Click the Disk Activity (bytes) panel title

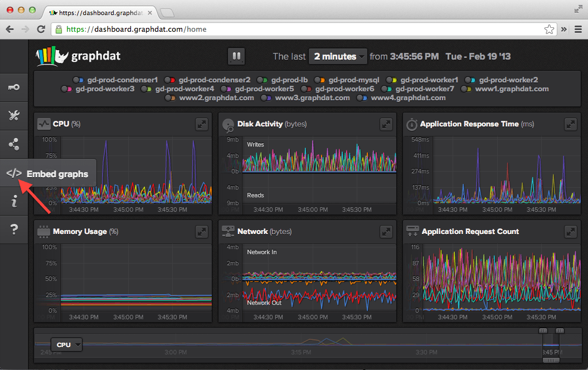coord(272,124)
